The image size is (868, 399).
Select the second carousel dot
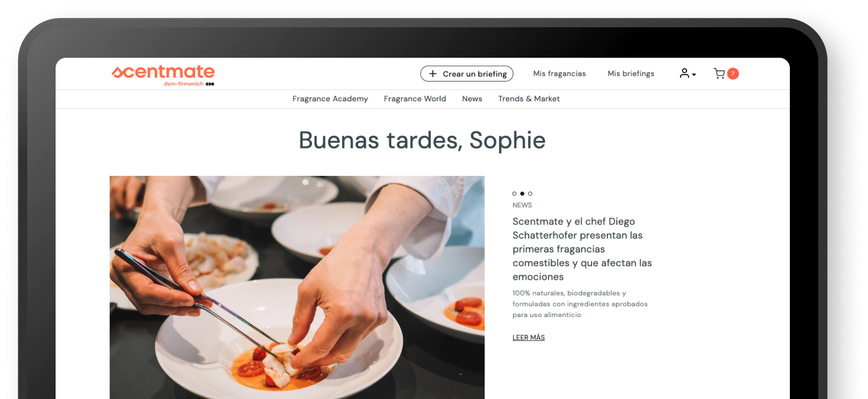pyautogui.click(x=522, y=194)
